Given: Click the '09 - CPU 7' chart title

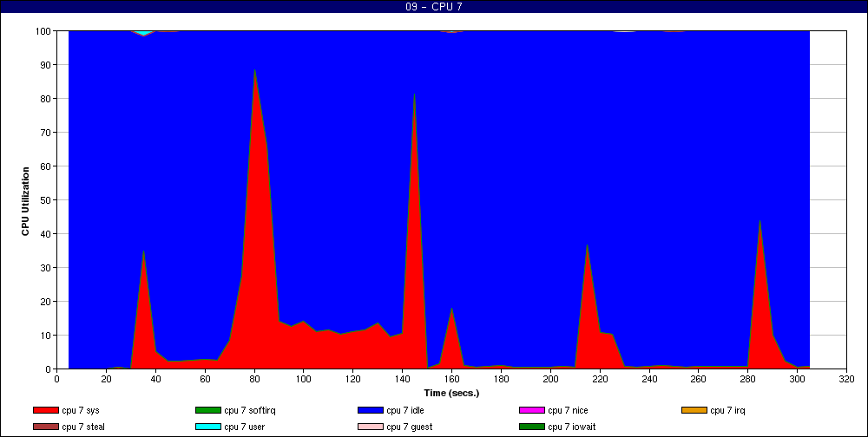Looking at the screenshot, I should click(x=434, y=7).
